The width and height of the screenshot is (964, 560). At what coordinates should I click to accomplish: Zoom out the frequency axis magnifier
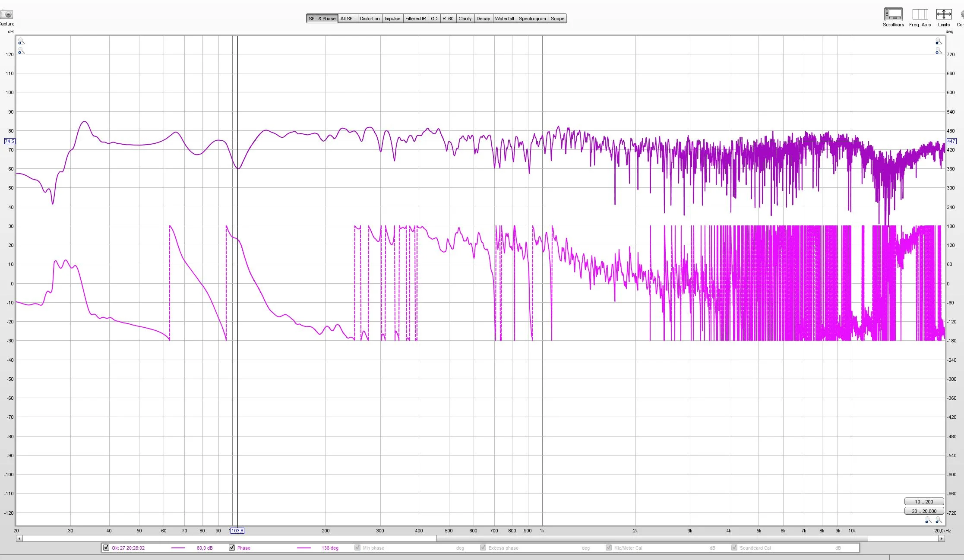click(928, 521)
